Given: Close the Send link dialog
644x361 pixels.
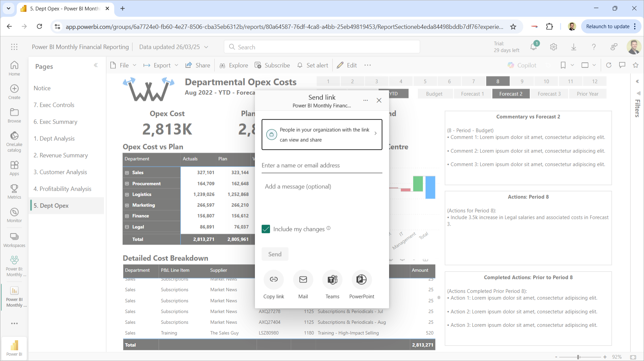Looking at the screenshot, I should pyautogui.click(x=379, y=100).
